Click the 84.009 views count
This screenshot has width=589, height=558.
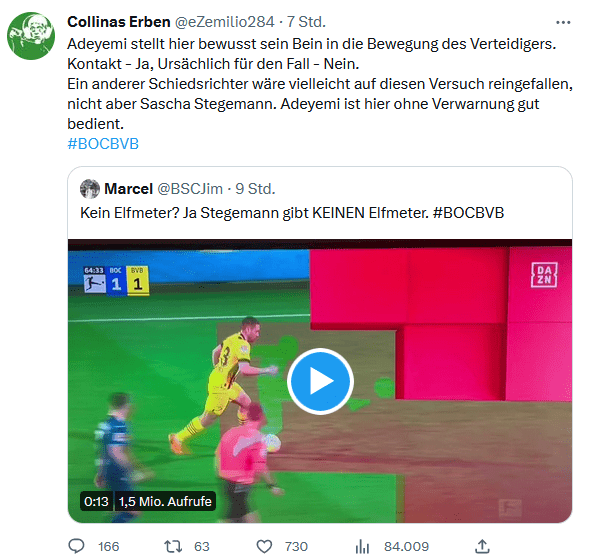pos(406,546)
